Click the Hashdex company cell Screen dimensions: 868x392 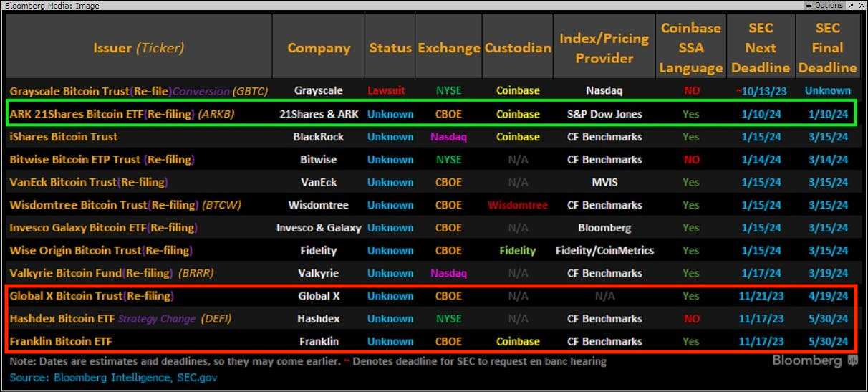tap(319, 319)
